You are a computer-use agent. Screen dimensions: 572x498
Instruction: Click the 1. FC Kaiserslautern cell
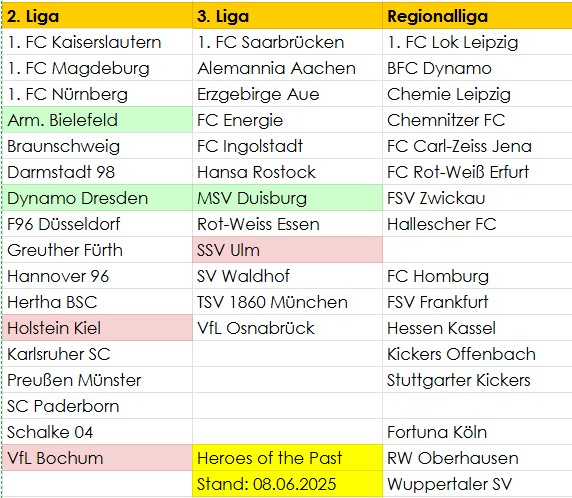pyautogui.click(x=97, y=42)
